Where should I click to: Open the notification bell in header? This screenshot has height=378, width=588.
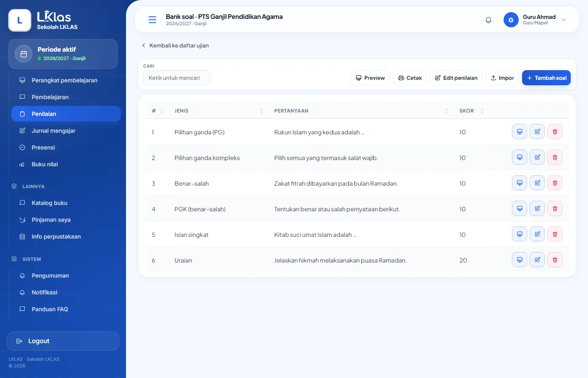488,20
